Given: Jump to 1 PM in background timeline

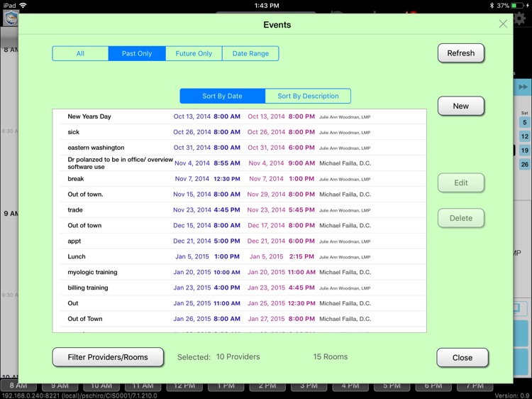Looking at the screenshot, I should [226, 387].
